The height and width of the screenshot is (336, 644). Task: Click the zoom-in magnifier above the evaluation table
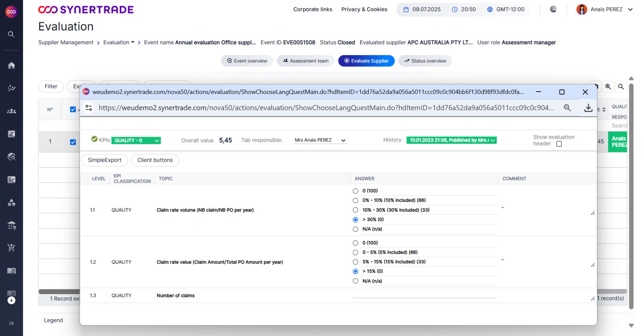608,86
